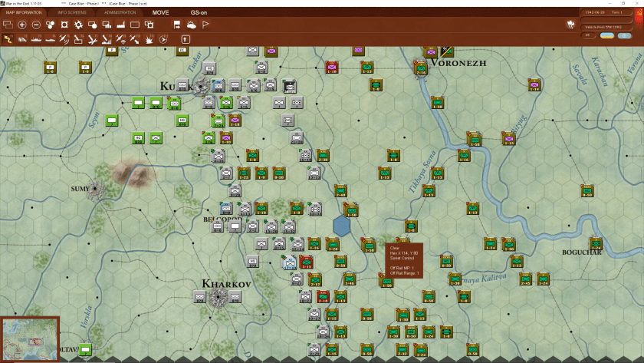Select the F6 bomb unit icon
This screenshot has height=363, width=644.
pos(78,39)
